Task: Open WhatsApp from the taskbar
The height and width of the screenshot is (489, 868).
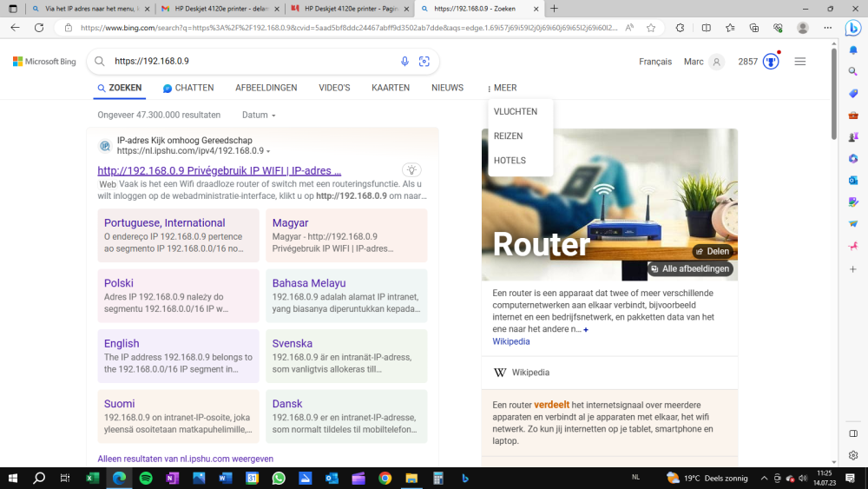Action: pos(279,478)
